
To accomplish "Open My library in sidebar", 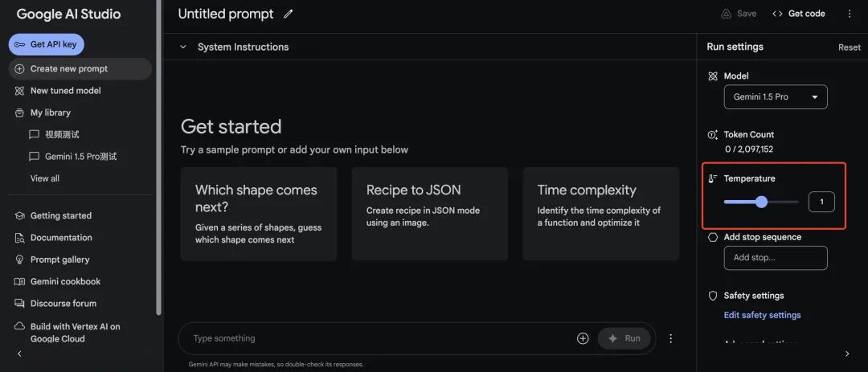I will point(50,112).
